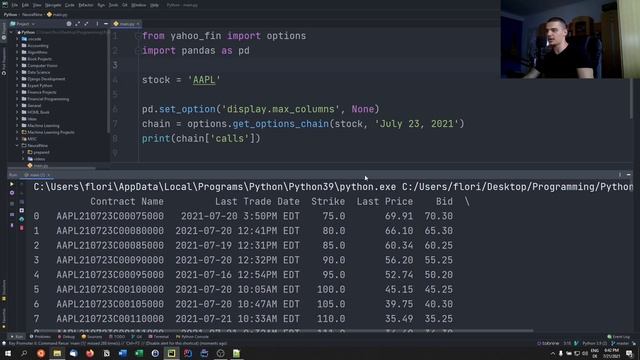Expand the Data Science folder
The width and height of the screenshot is (640, 360).
click(18, 72)
